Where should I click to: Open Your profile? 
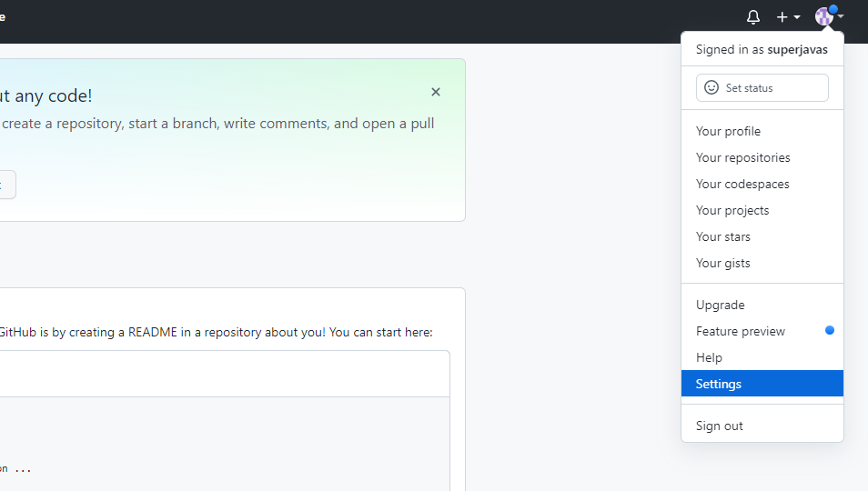click(x=762, y=131)
